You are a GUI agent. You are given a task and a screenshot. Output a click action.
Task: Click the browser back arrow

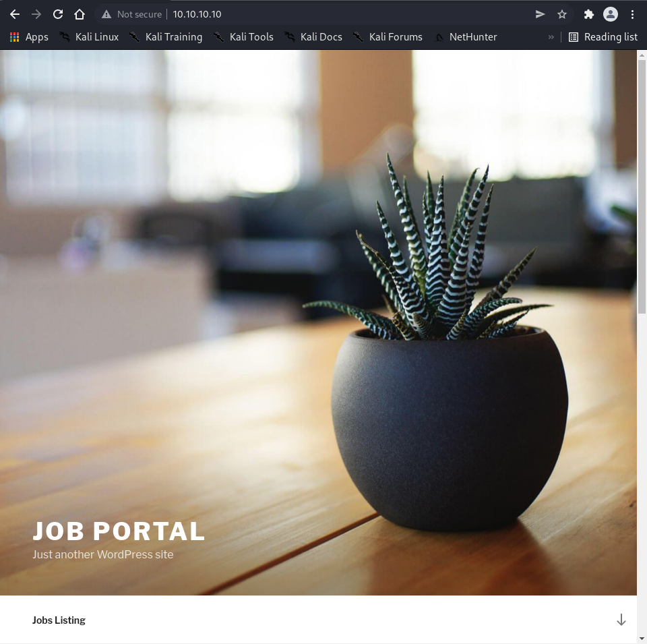point(15,14)
